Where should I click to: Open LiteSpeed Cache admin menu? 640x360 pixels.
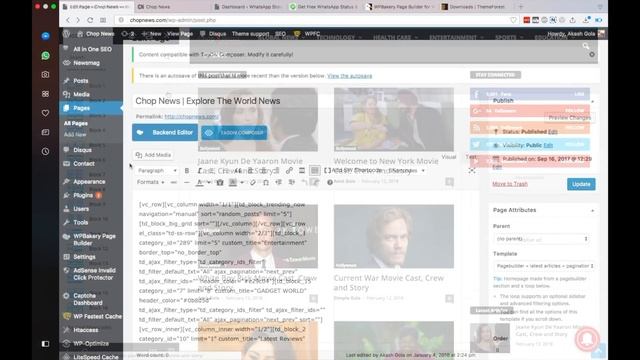pos(96,357)
